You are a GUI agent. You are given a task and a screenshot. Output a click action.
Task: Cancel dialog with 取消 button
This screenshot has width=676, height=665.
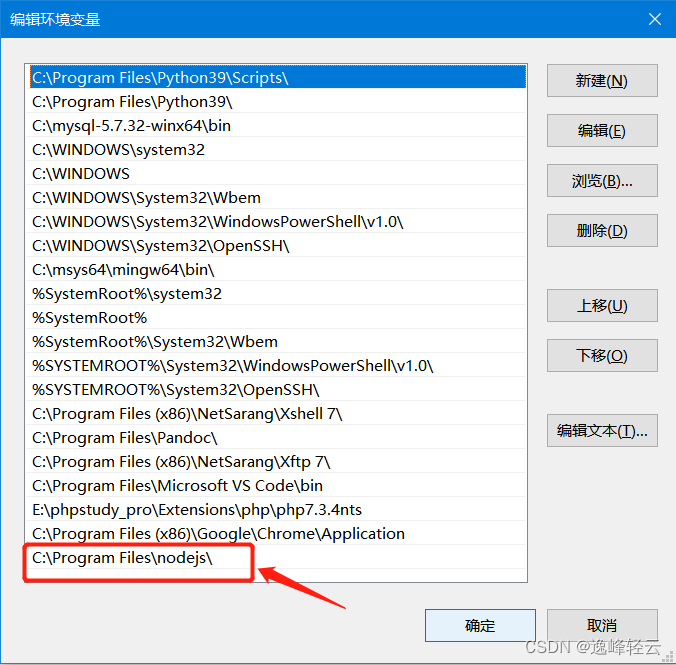[x=602, y=626]
